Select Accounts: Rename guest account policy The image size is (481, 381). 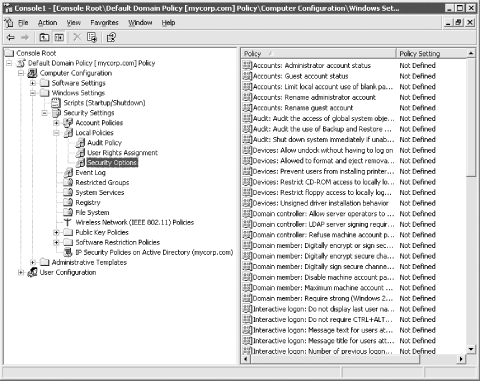point(303,108)
